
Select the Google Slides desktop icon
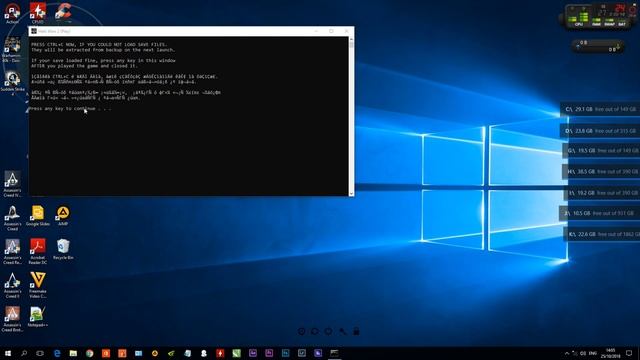pyautogui.click(x=38, y=216)
